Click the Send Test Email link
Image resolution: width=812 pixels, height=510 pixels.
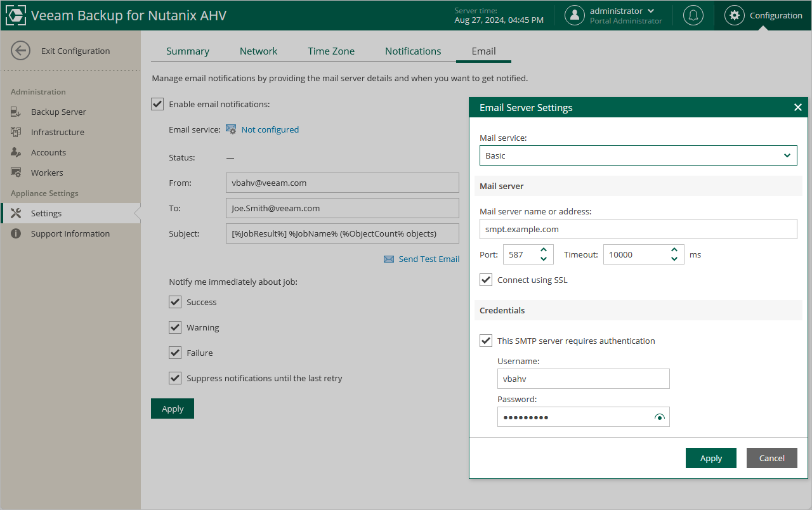point(429,259)
